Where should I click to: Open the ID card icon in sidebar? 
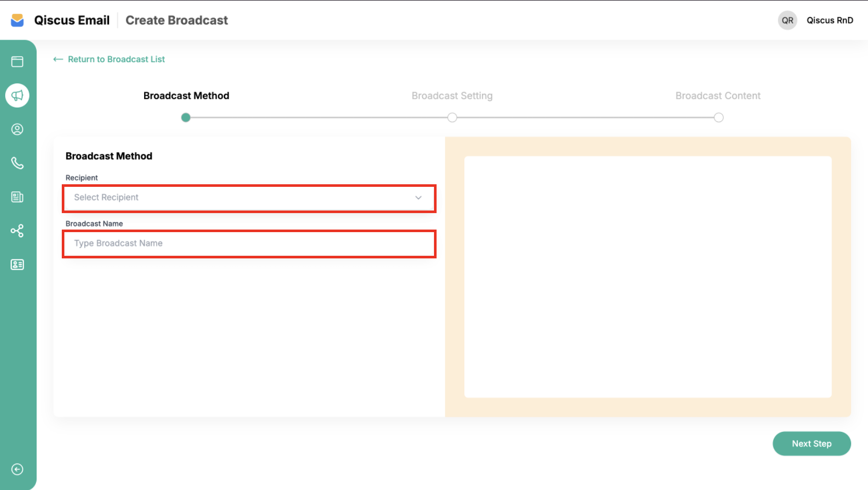coord(18,265)
